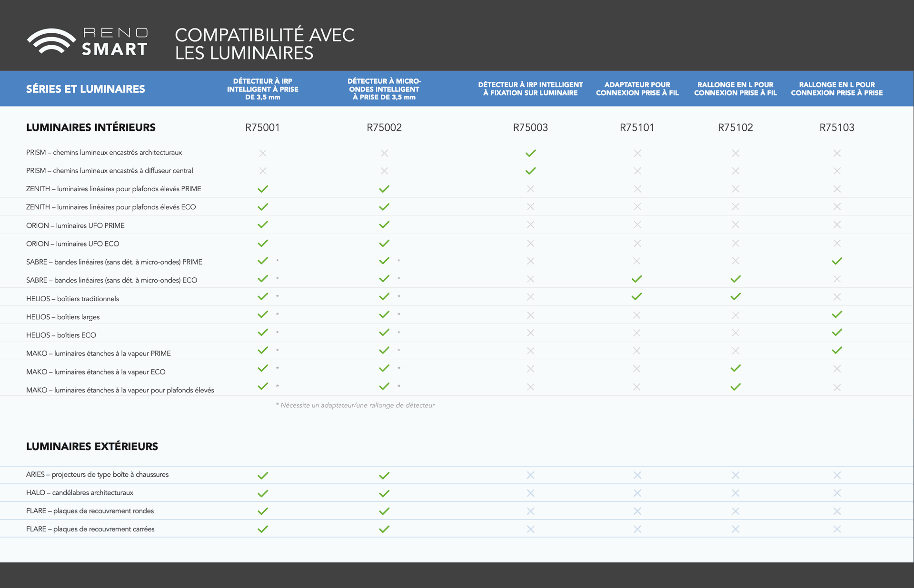Click 'ARIES – projecteurs de type boîte à chaussures'

97,474
